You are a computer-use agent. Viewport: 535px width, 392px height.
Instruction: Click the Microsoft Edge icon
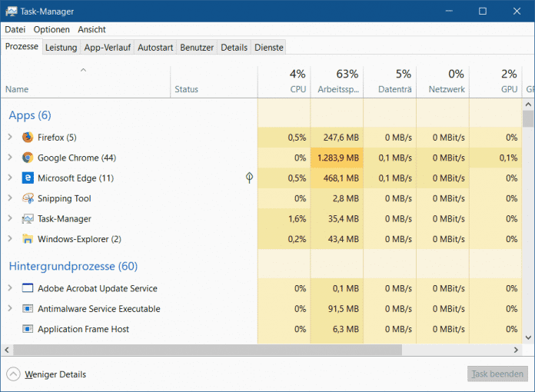(x=28, y=178)
